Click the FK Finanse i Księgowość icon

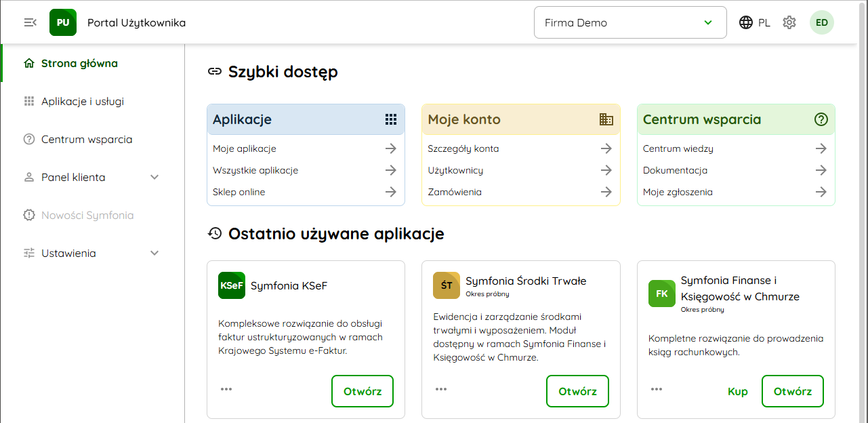pyautogui.click(x=661, y=294)
